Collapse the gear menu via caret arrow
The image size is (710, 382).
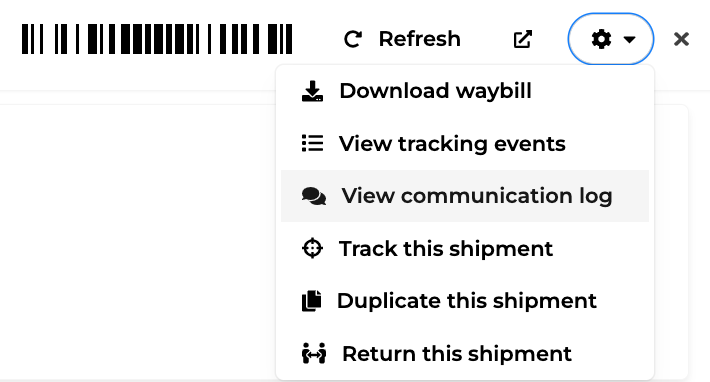[x=629, y=40]
